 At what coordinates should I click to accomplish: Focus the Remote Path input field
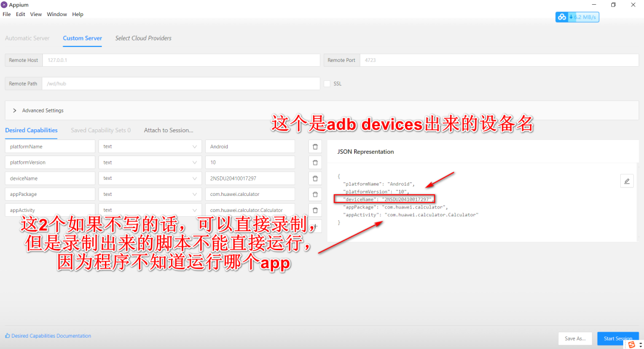pyautogui.click(x=181, y=83)
